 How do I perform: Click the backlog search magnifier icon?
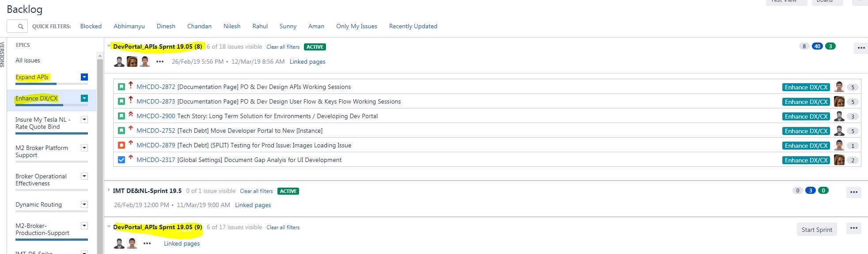[20, 27]
